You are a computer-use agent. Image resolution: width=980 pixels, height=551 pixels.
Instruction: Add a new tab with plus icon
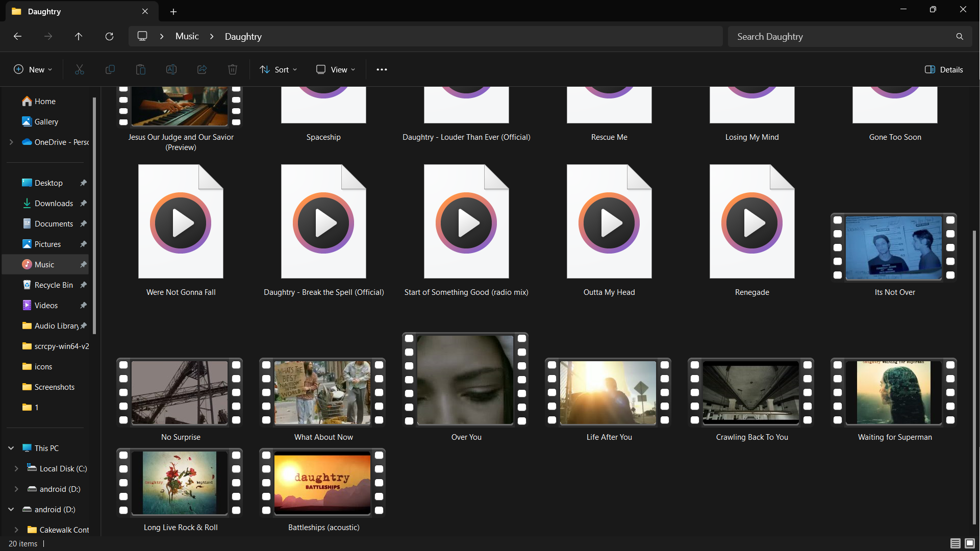pyautogui.click(x=173, y=11)
